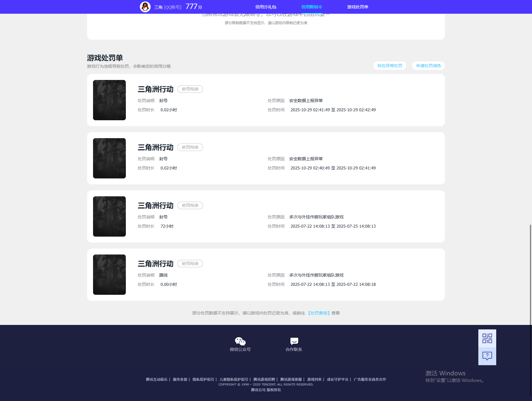Click game thumbnail of the 踢线 penalty
Screen dimensions: 532x401
pyautogui.click(x=109, y=274)
